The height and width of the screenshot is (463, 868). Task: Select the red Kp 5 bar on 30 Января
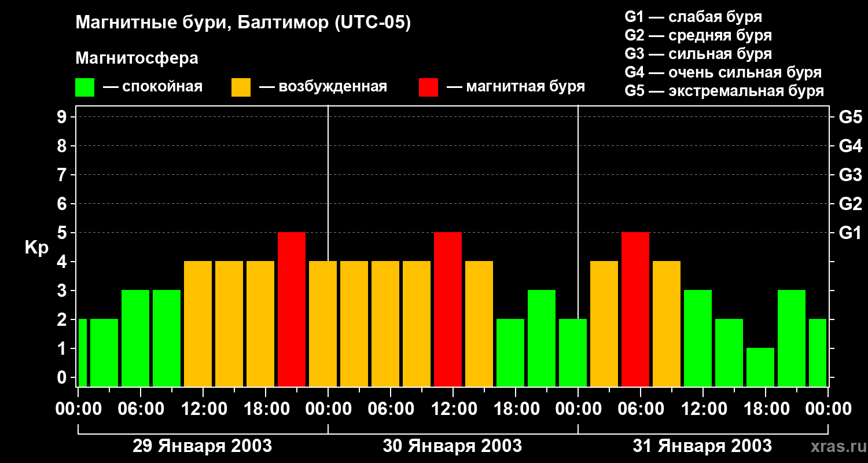pyautogui.click(x=448, y=309)
